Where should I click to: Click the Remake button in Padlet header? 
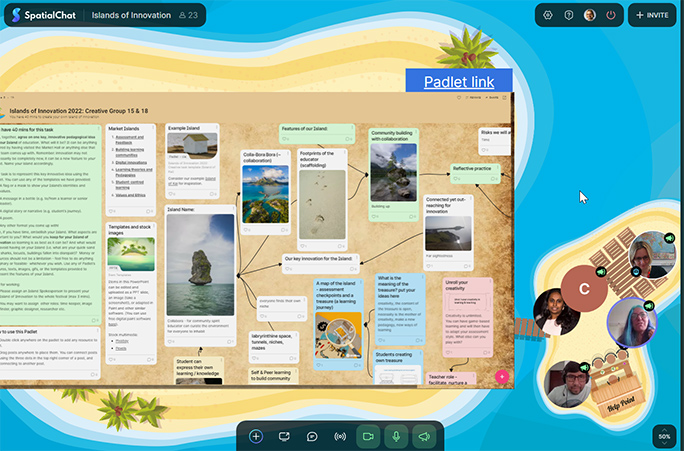coord(475,98)
